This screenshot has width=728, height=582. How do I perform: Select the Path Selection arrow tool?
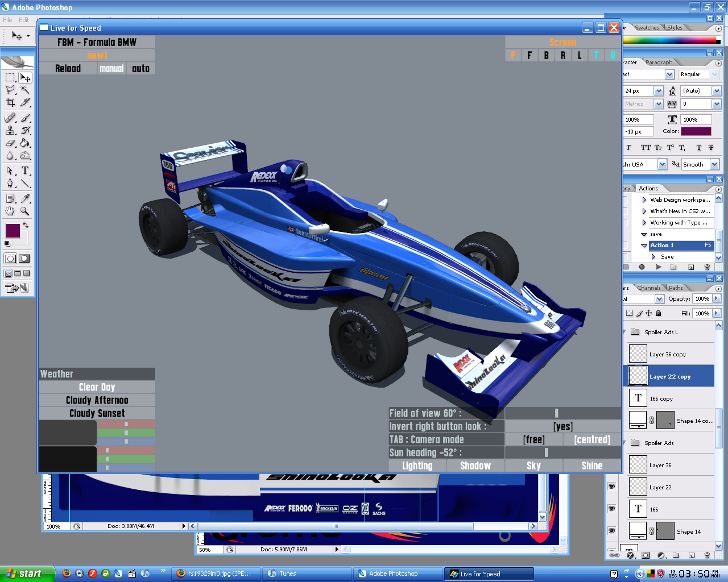10,171
